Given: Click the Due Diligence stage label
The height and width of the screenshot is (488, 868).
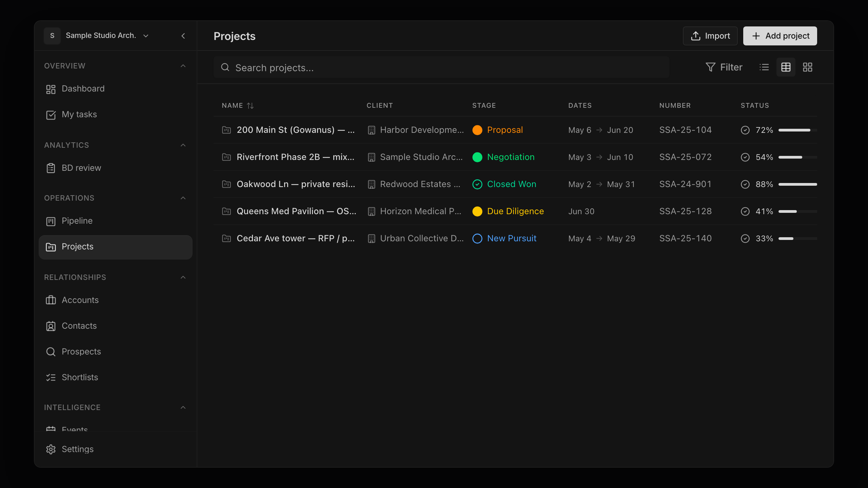Looking at the screenshot, I should (515, 211).
